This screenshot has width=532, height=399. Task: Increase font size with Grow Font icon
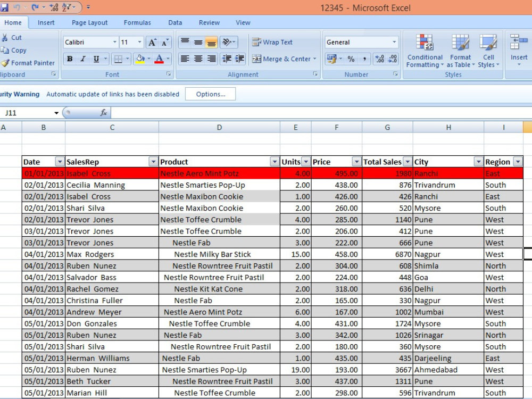pos(152,42)
